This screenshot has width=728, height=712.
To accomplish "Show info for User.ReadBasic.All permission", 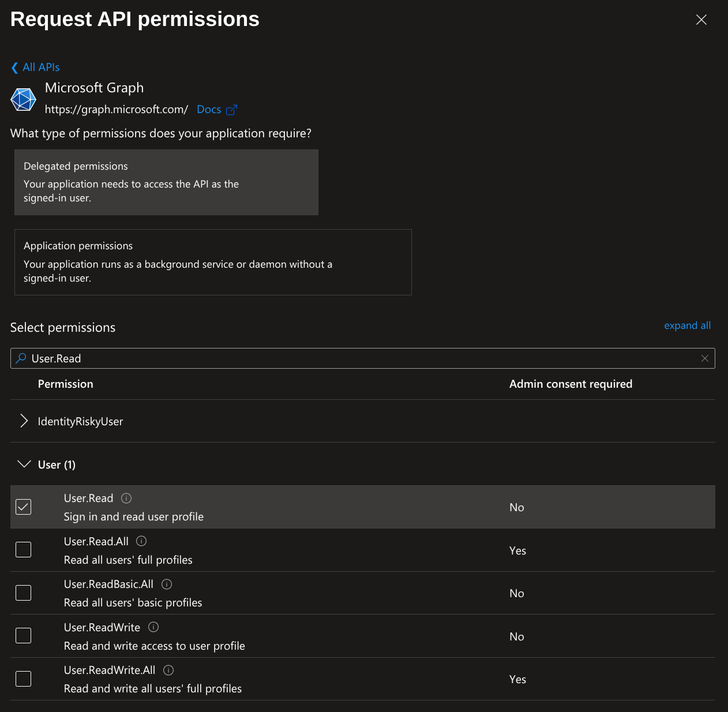I will 167,584.
